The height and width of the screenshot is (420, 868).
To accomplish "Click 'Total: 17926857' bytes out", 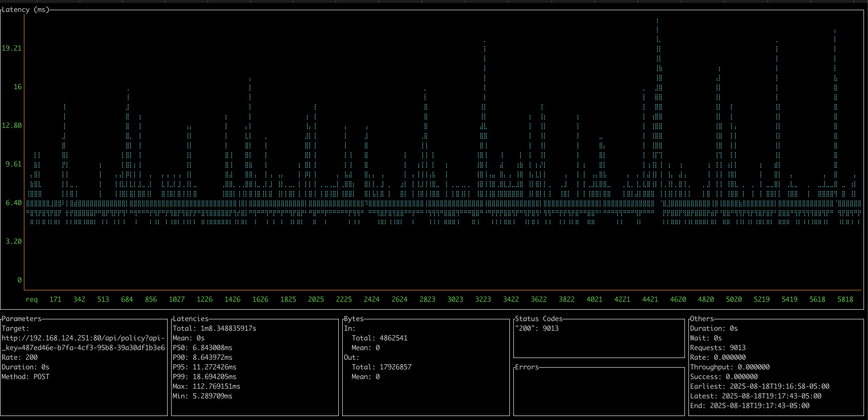I will [382, 367].
